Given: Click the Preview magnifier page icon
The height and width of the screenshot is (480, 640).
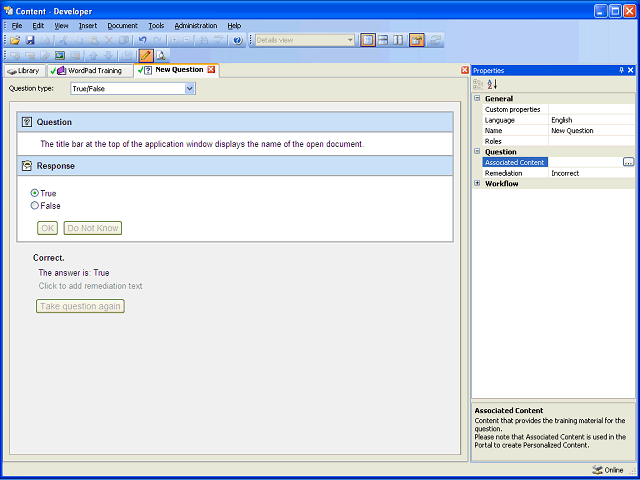Looking at the screenshot, I should 161,55.
